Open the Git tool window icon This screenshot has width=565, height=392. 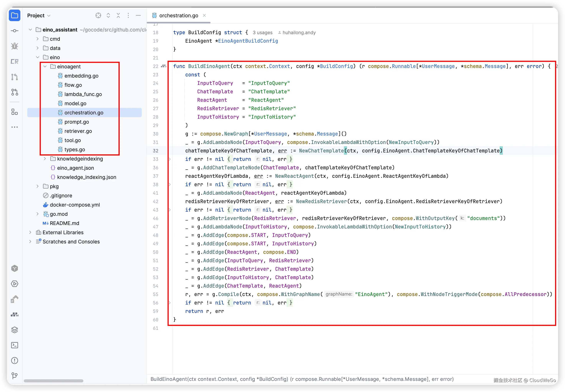tap(14, 375)
